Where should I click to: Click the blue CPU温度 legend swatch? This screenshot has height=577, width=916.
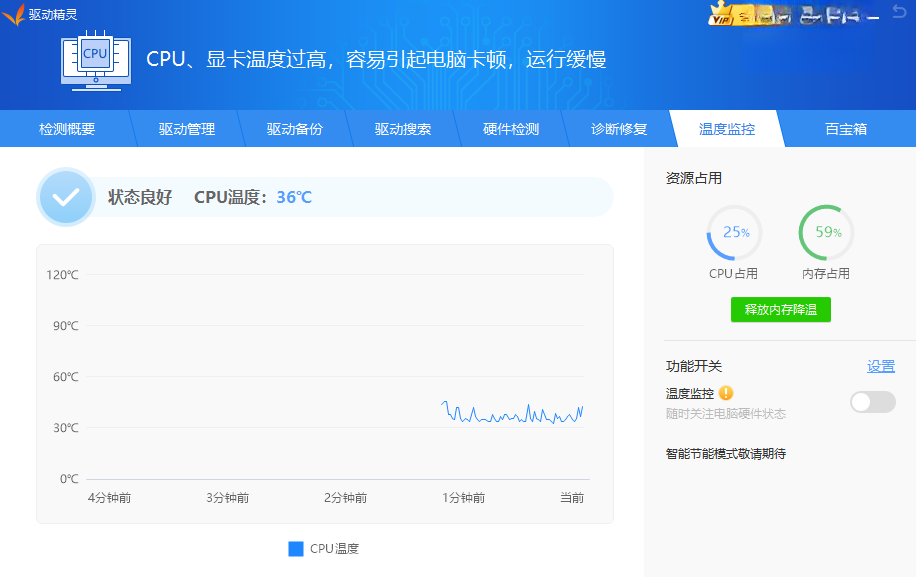[296, 549]
